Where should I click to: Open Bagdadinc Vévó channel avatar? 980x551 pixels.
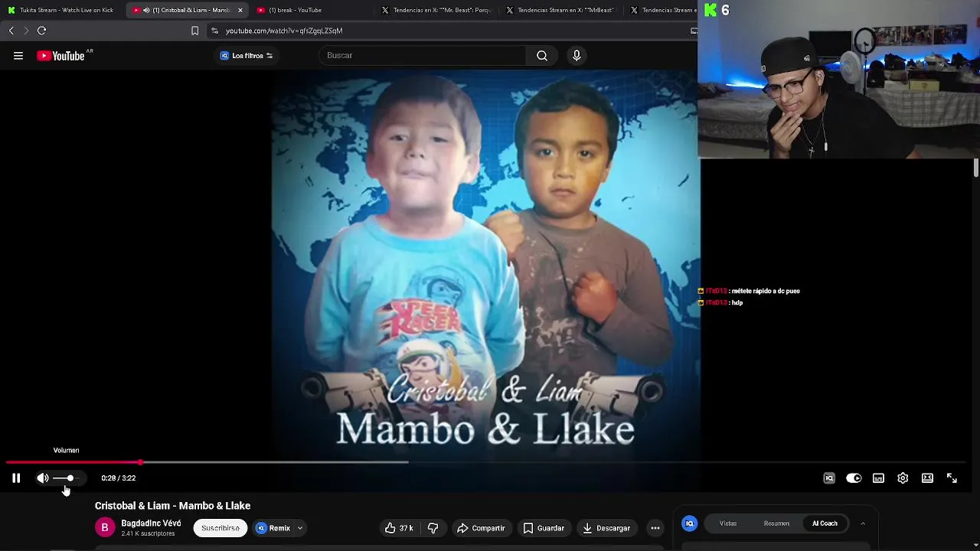coord(105,528)
